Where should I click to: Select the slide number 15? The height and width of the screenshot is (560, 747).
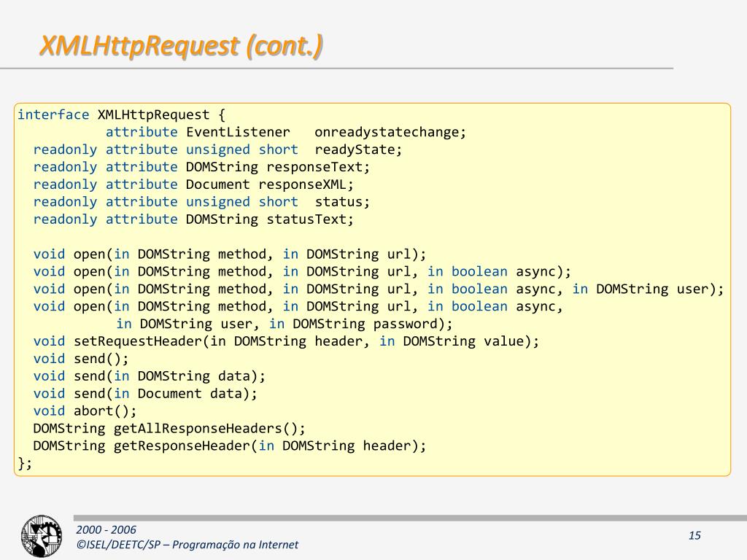tap(694, 536)
